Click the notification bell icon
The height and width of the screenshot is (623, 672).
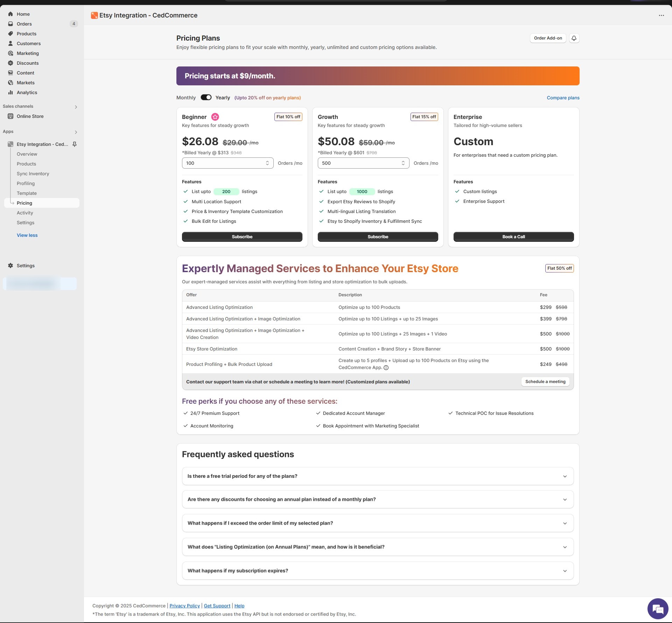coord(574,38)
